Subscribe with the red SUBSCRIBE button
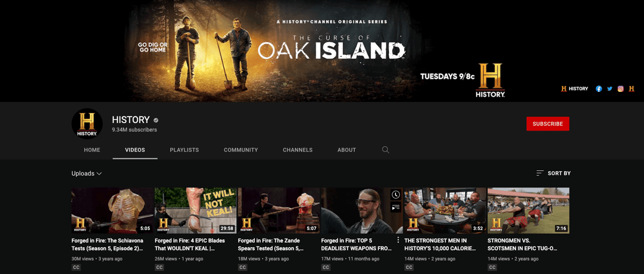 coord(548,124)
